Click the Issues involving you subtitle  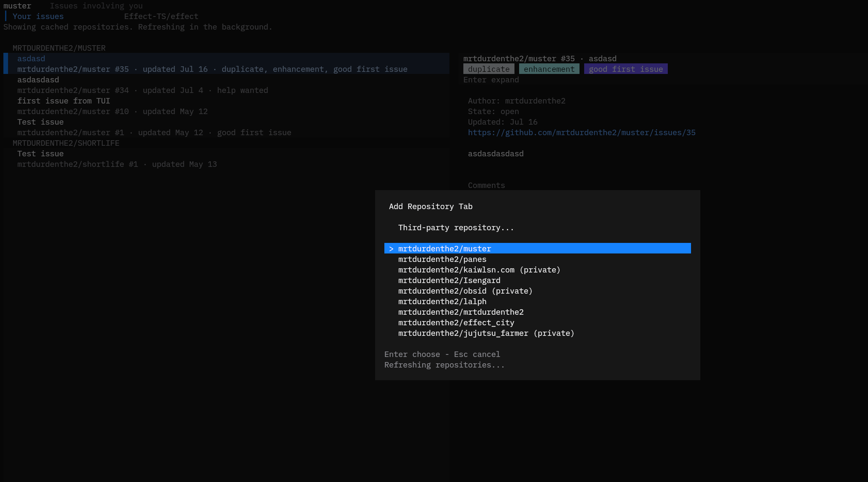tap(96, 6)
